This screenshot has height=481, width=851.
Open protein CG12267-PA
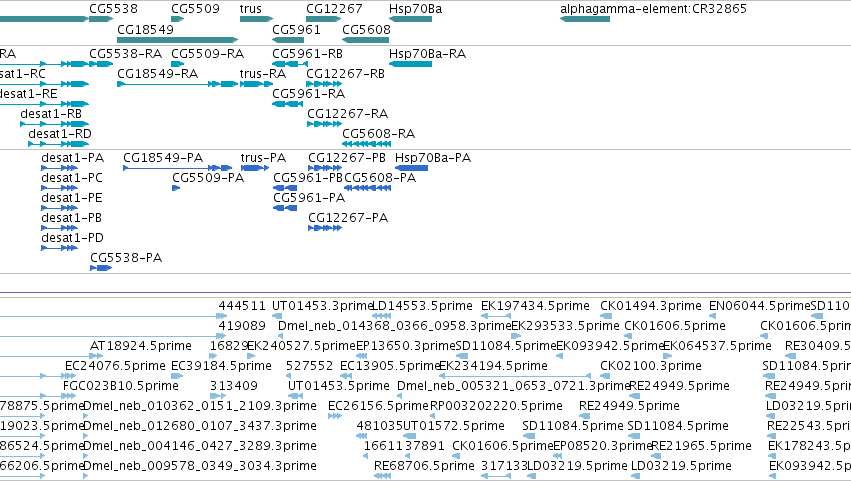click(348, 218)
